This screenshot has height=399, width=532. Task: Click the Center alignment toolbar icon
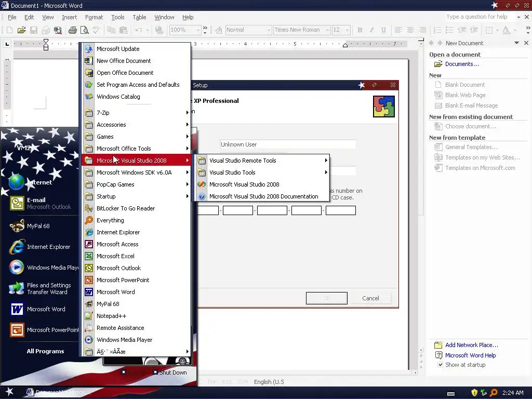410,30
